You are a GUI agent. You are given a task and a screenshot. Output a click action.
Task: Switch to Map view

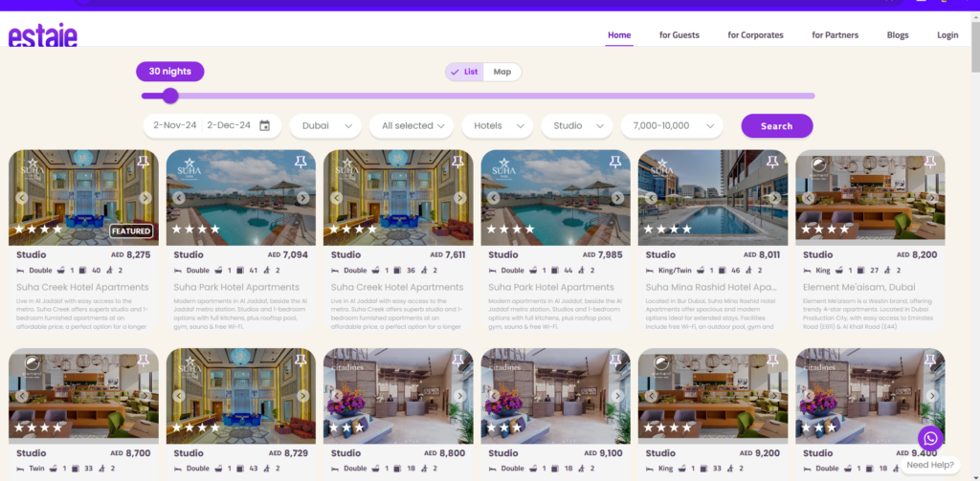tap(501, 72)
